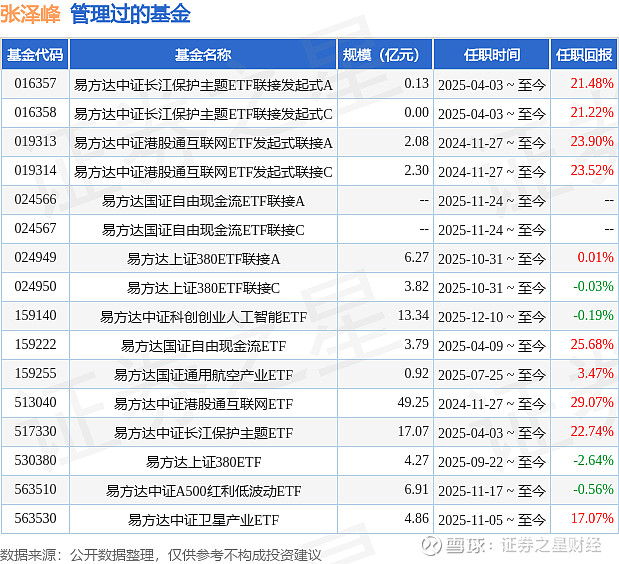Select fund code 563510

click(35, 490)
